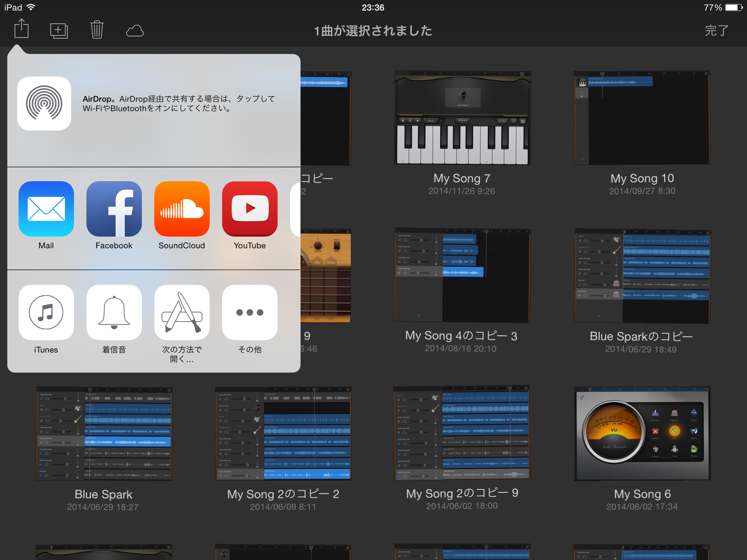
Task: Select My Song 6 thumbnail
Action: pyautogui.click(x=642, y=433)
